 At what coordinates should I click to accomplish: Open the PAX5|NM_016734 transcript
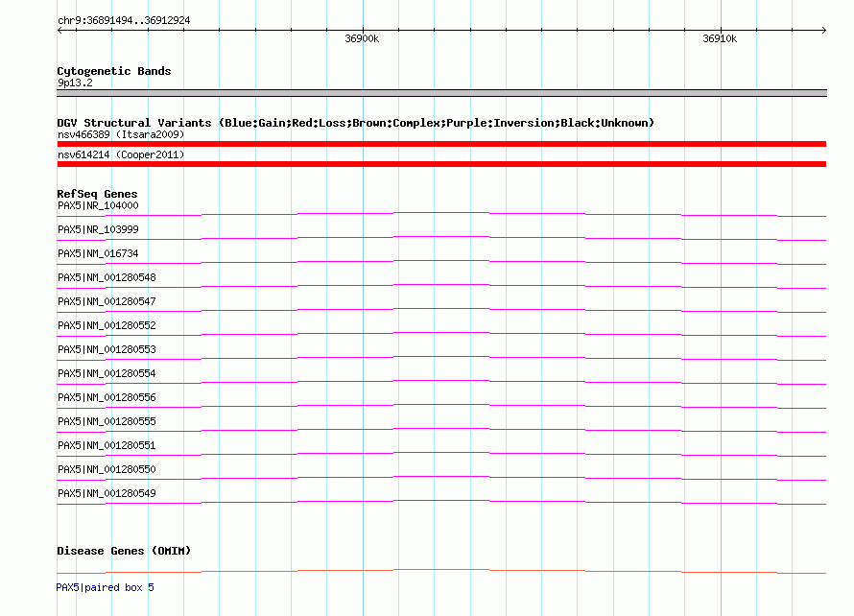pyautogui.click(x=98, y=254)
